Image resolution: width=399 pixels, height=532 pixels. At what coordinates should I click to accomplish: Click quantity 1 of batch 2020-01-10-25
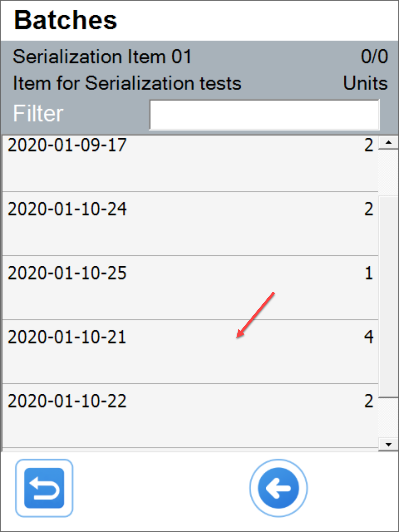(x=368, y=273)
